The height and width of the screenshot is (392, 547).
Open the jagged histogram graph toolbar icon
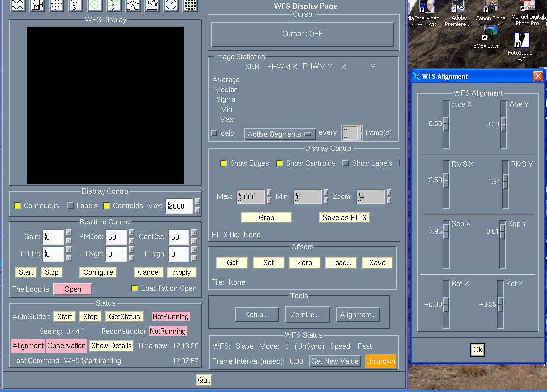click(152, 5)
